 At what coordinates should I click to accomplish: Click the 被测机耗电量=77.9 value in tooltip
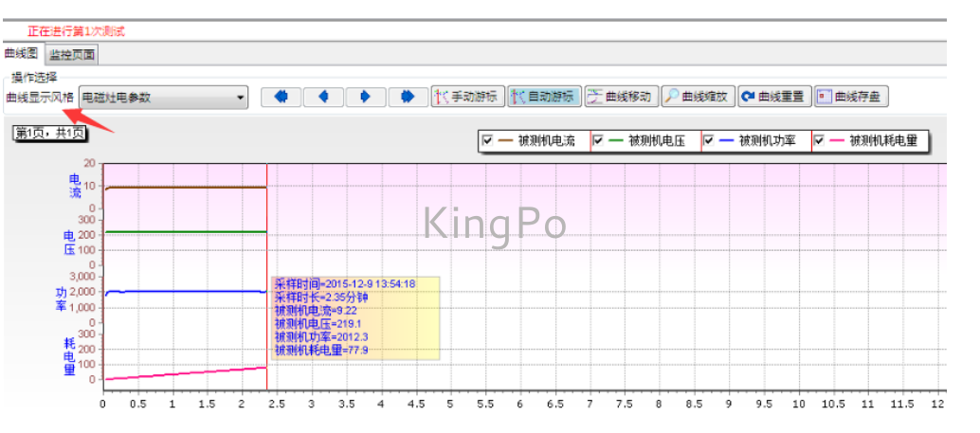[x=321, y=351]
